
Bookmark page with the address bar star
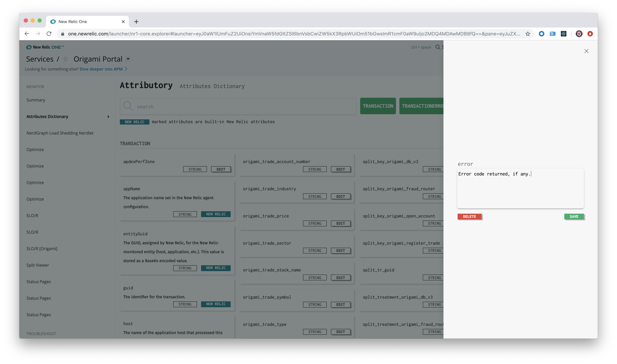(528, 34)
